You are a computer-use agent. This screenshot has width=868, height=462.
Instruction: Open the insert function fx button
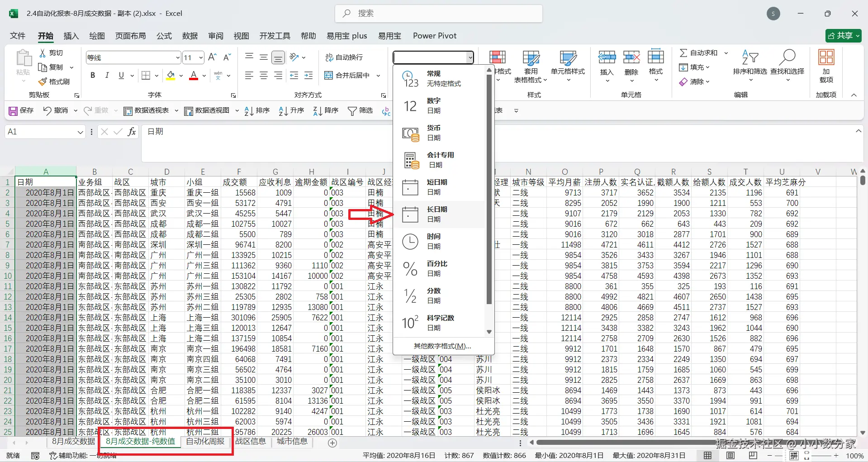point(132,132)
